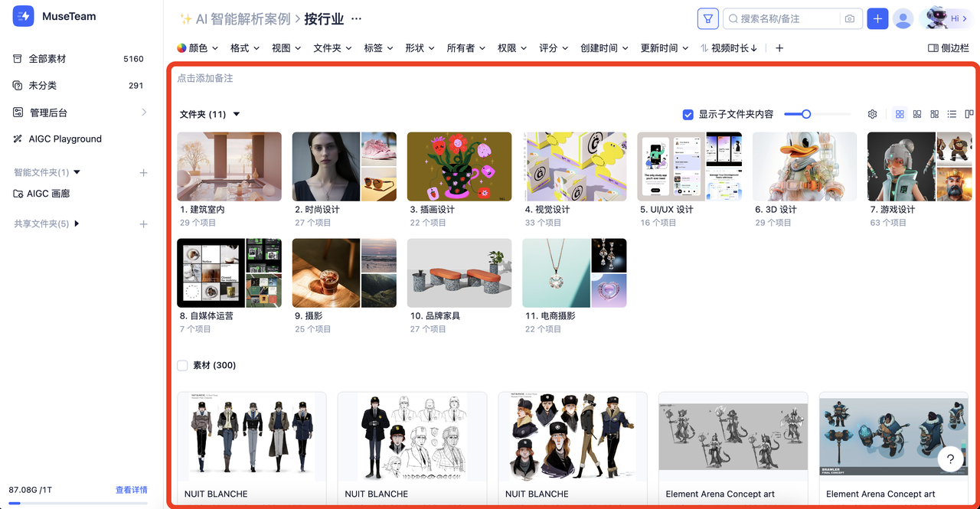Open the 颜色 filter dropdown
Viewport: 980px width, 509px height.
pos(197,47)
